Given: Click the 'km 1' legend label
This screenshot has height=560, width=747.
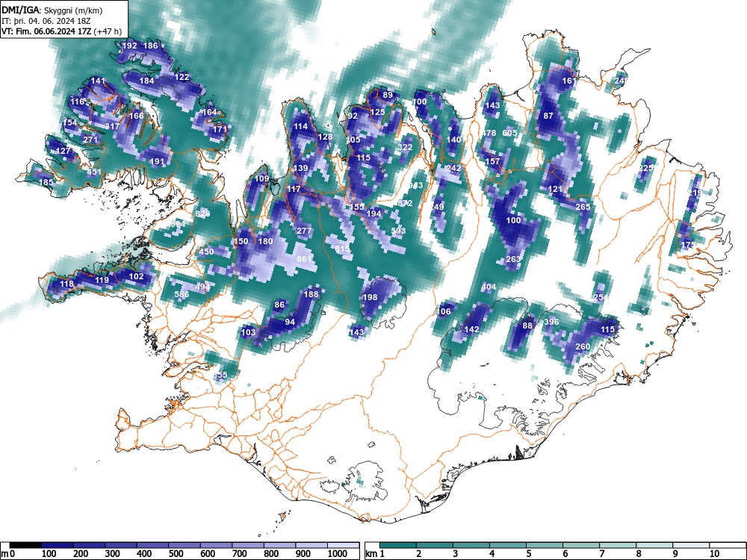Looking at the screenshot, I should pos(375,554).
